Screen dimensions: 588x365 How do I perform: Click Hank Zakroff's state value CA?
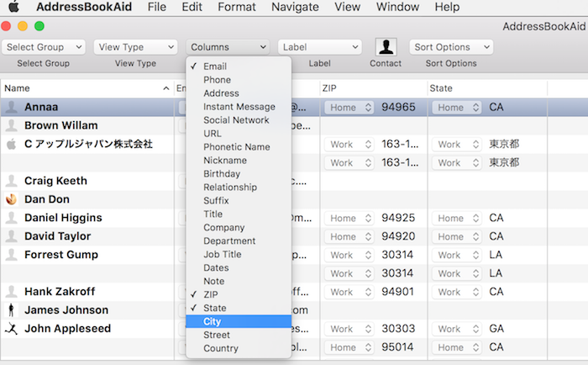click(496, 292)
